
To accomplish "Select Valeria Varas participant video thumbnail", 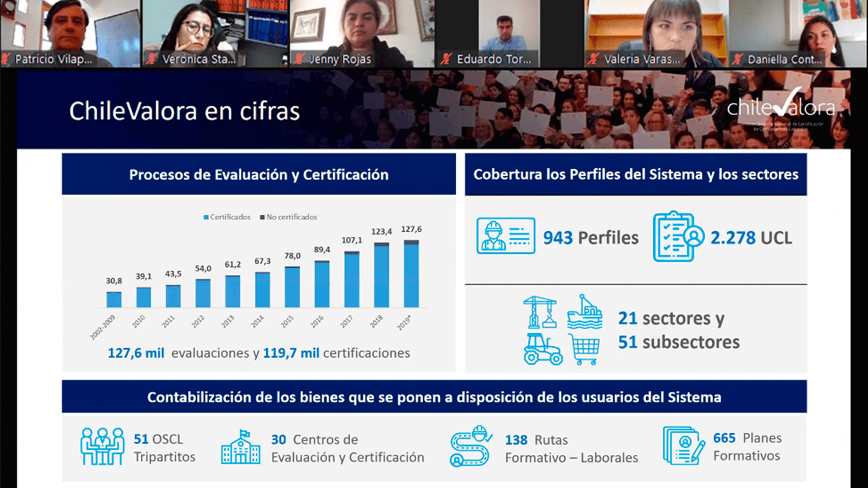I will point(656,34).
